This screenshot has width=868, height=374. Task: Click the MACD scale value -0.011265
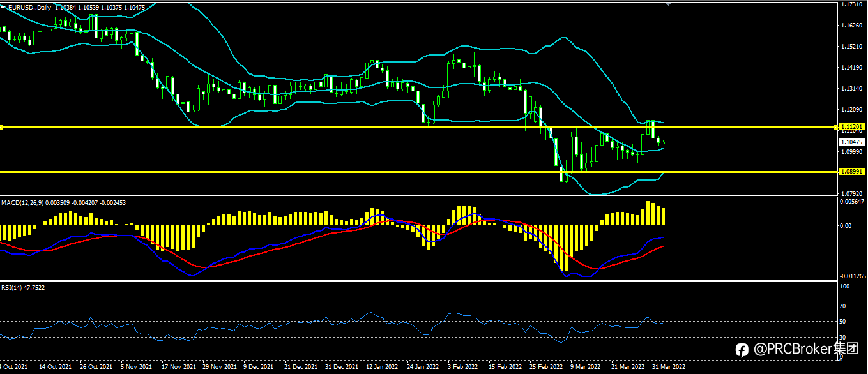coord(853,276)
